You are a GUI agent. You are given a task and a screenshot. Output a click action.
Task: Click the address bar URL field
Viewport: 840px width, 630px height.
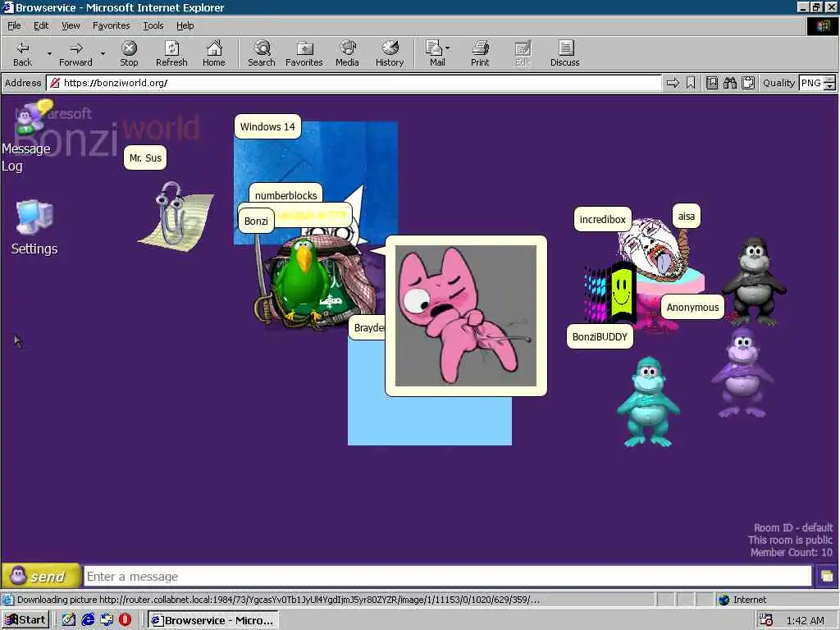[354, 83]
